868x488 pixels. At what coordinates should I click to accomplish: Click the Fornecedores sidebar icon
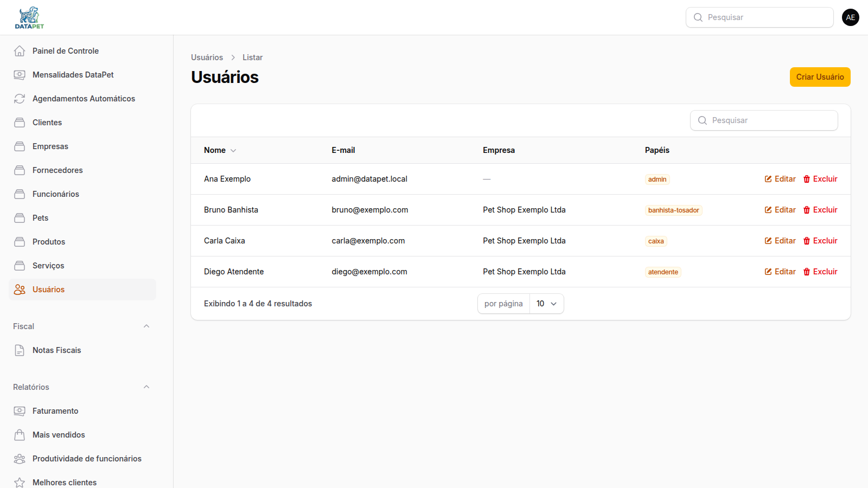[x=20, y=170]
